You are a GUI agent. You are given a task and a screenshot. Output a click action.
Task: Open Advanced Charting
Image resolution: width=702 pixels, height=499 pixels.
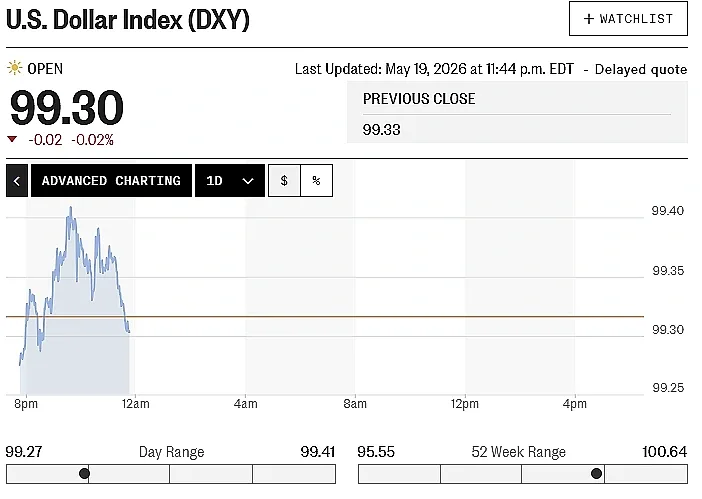(111, 180)
